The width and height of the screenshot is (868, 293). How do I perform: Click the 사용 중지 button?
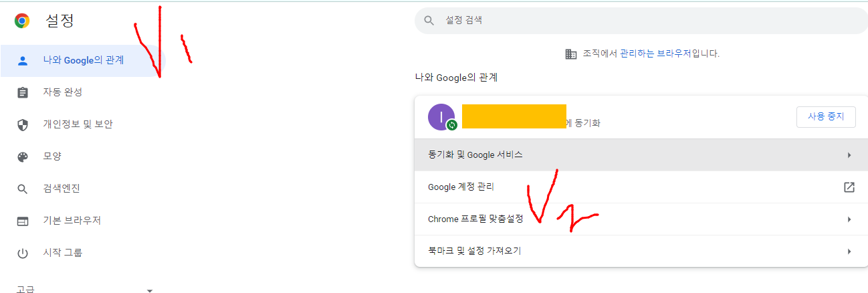coord(826,116)
